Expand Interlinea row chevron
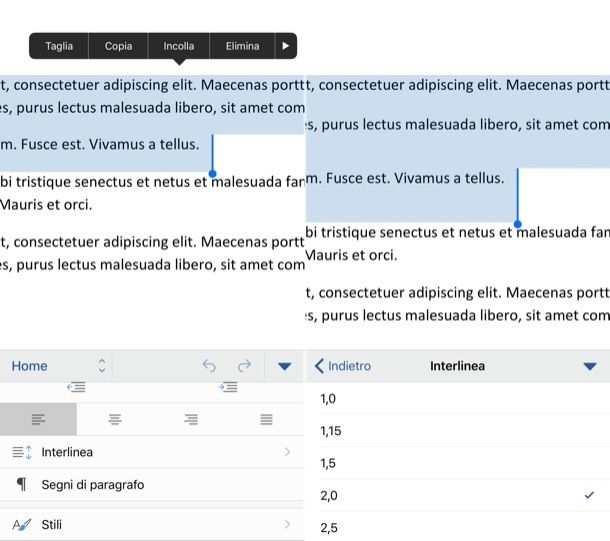This screenshot has width=610, height=541. pos(287,452)
